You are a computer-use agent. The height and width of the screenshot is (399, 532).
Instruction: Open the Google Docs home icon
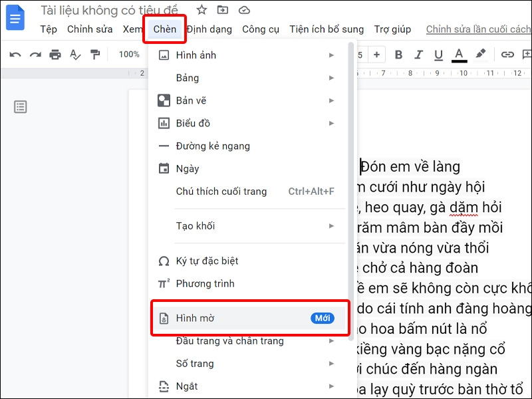15,18
